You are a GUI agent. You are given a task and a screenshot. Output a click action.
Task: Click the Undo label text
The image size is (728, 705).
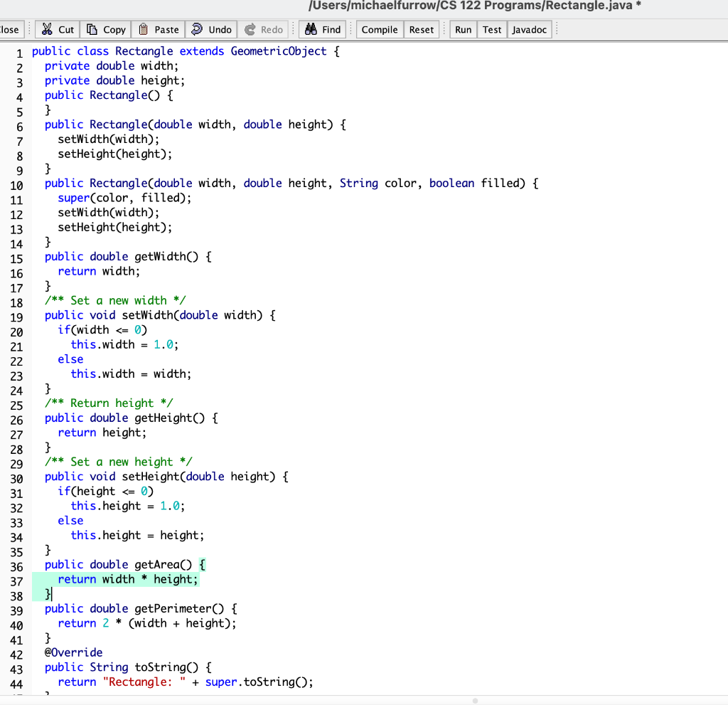[x=220, y=30]
